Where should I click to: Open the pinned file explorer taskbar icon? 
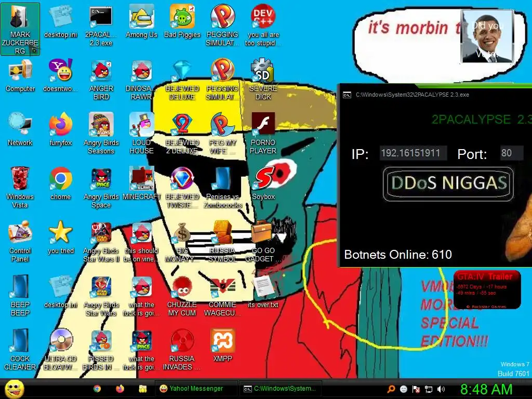(x=142, y=389)
